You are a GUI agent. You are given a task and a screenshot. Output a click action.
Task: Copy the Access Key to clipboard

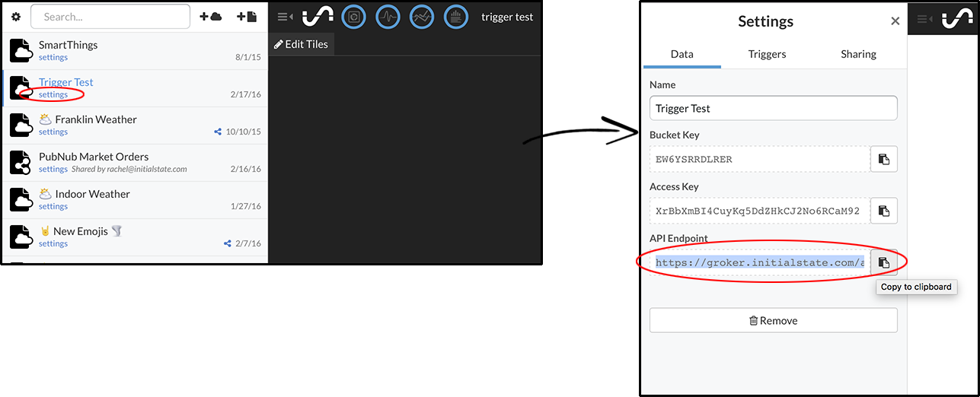click(x=883, y=211)
